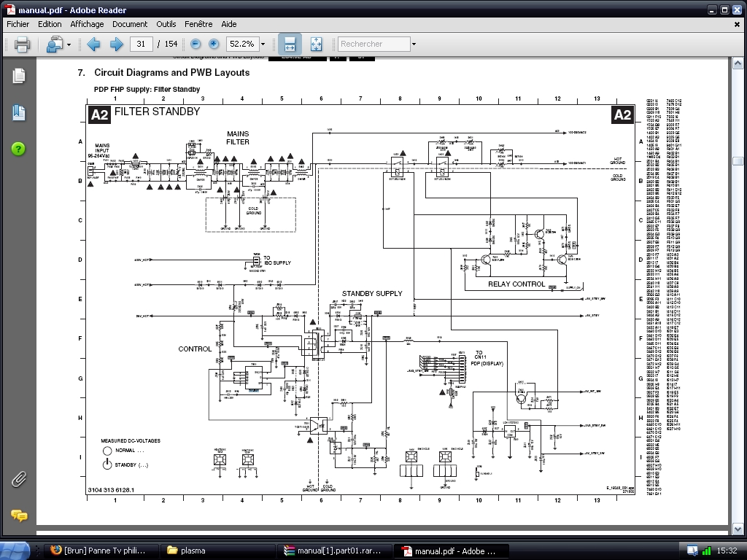Go to previous page arrow

(93, 44)
